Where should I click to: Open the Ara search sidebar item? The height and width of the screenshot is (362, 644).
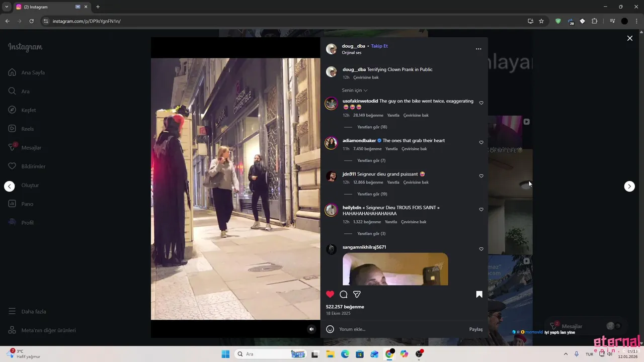tap(19, 92)
